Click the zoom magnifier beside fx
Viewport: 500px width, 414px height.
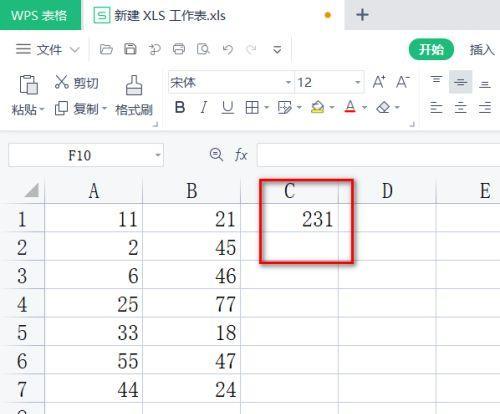tap(216, 155)
